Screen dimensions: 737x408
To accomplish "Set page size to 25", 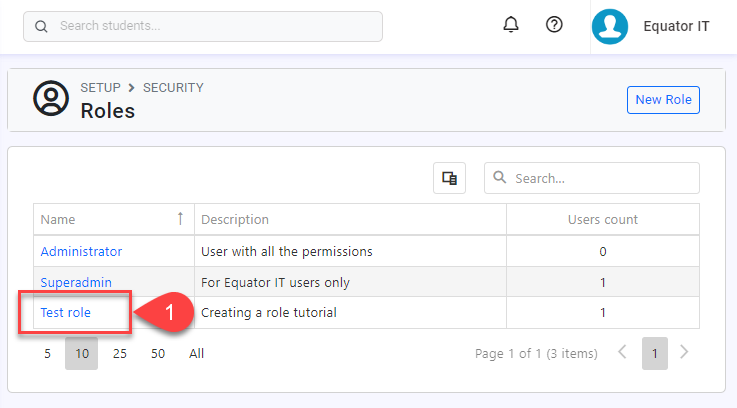I will pyautogui.click(x=119, y=353).
